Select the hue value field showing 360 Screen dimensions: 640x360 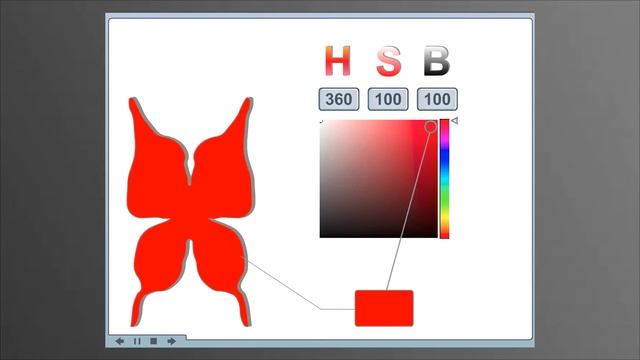(339, 99)
